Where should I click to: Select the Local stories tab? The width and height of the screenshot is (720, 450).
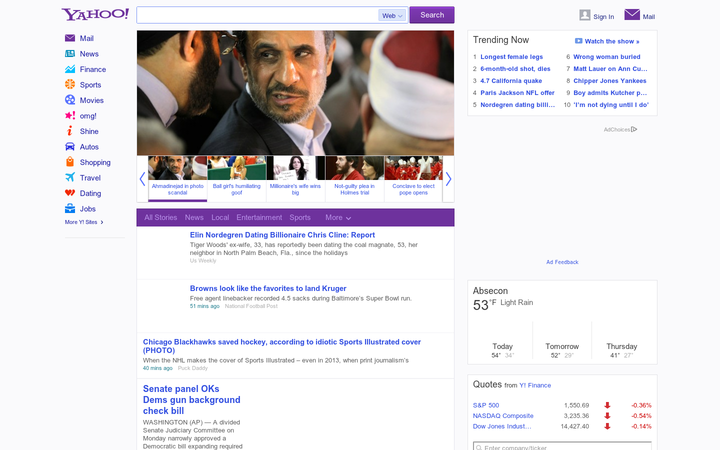[220, 218]
